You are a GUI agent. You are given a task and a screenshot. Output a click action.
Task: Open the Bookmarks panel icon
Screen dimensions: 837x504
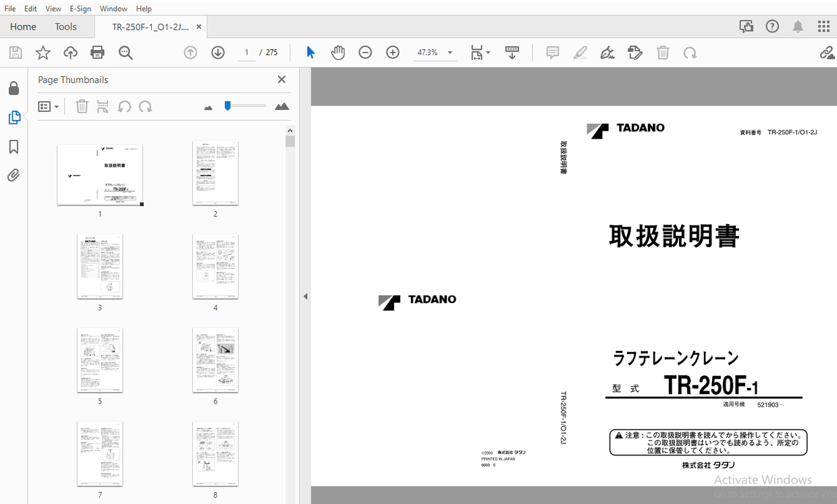tap(13, 147)
